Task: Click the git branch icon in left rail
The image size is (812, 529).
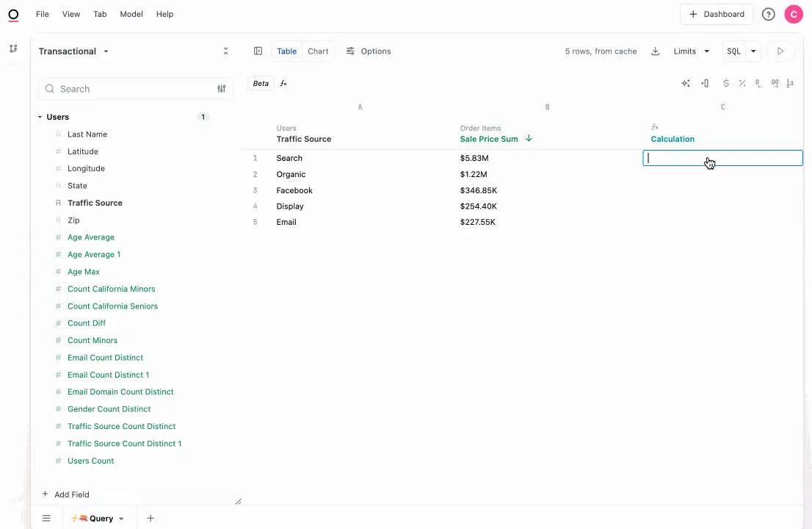Action: click(x=13, y=48)
